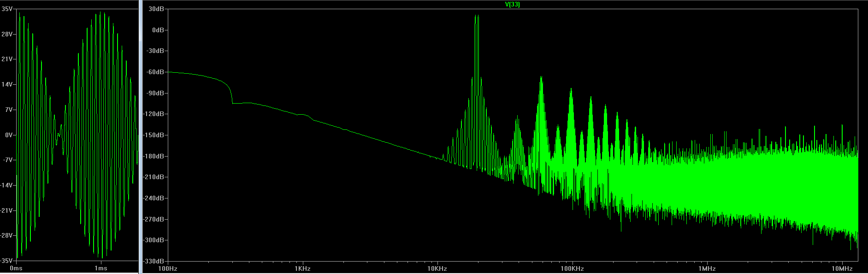Click the 1MHz frequency axis label

[707, 268]
